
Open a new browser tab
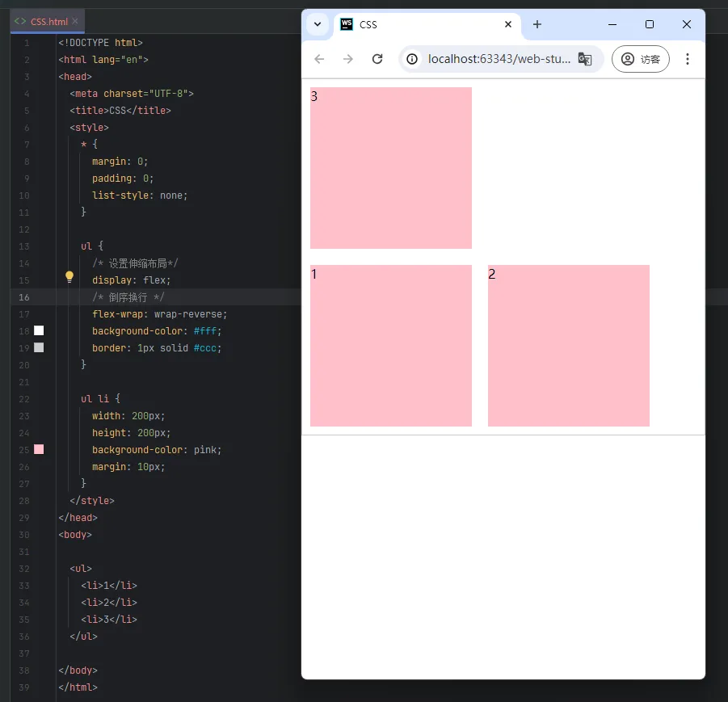point(537,24)
